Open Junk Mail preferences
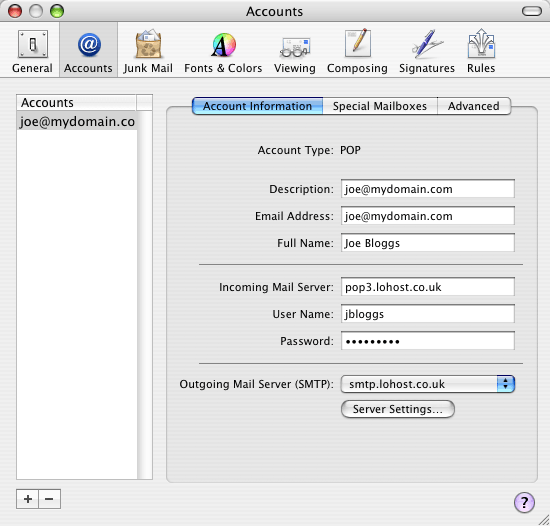 (x=148, y=51)
